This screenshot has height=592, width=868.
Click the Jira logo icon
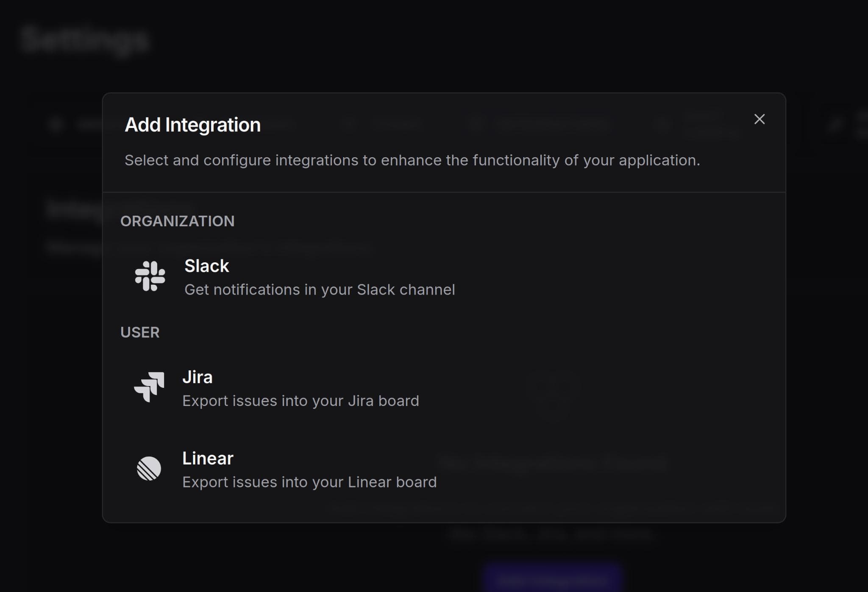coord(149,387)
